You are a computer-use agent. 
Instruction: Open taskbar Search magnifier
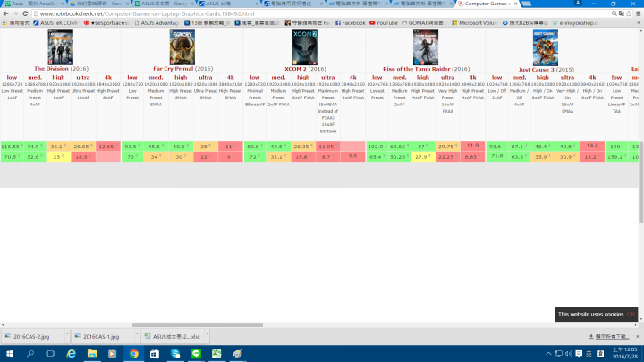[x=30, y=353]
